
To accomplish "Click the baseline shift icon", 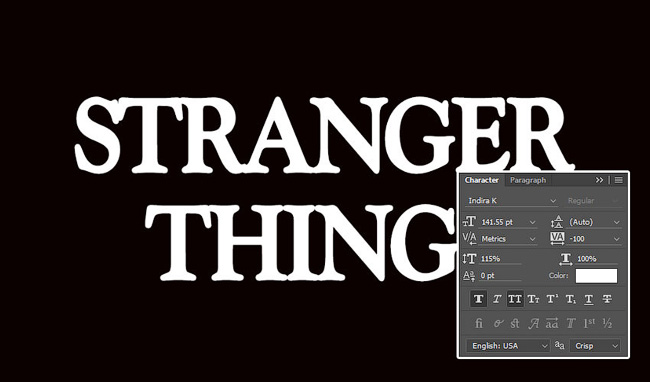I will click(469, 276).
